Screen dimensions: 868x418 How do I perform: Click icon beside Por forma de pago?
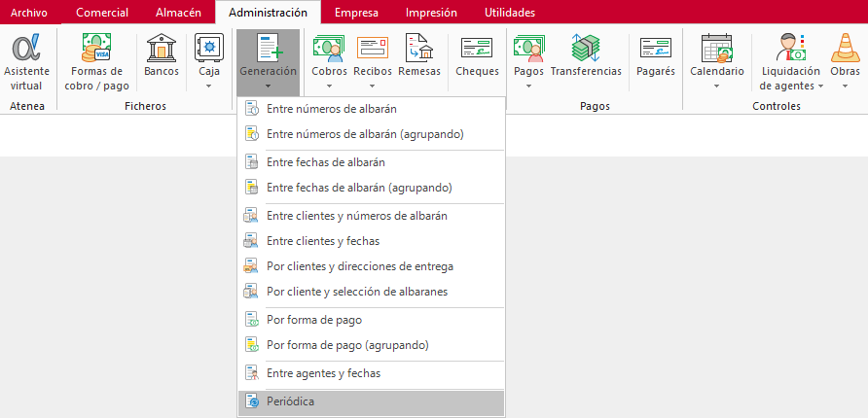251,320
